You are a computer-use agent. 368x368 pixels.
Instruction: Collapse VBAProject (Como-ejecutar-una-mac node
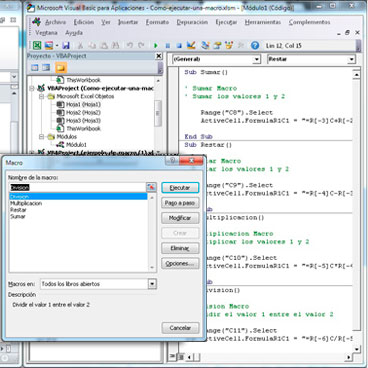tap(32, 88)
